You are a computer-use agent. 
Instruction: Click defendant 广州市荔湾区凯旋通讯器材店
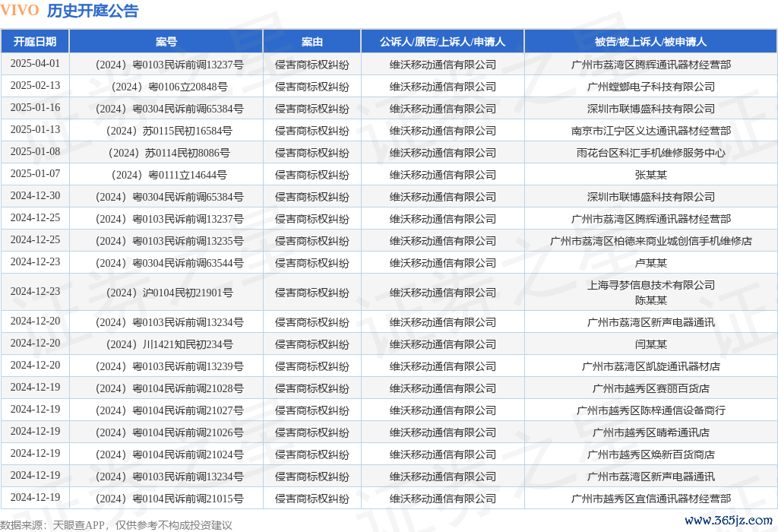[x=650, y=366]
